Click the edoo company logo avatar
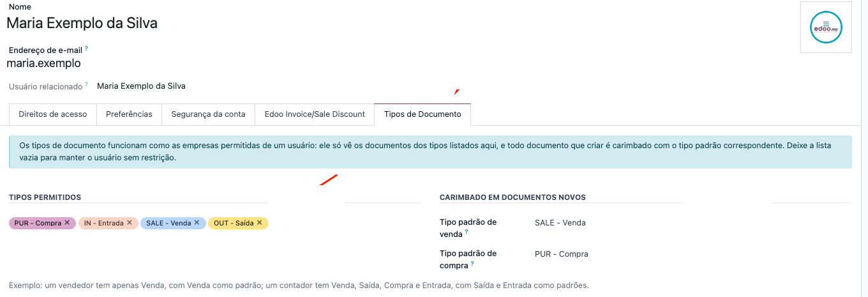Viewport: 868px width, 297px height. tap(826, 27)
